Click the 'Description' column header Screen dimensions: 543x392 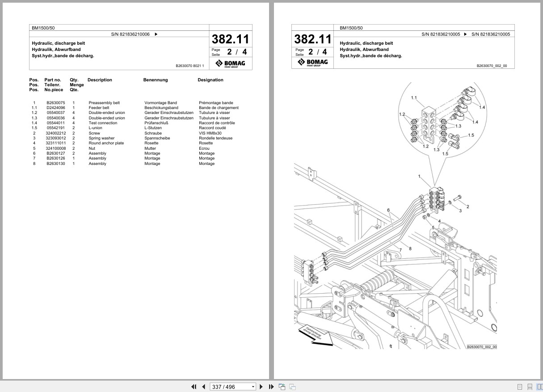(x=100, y=80)
